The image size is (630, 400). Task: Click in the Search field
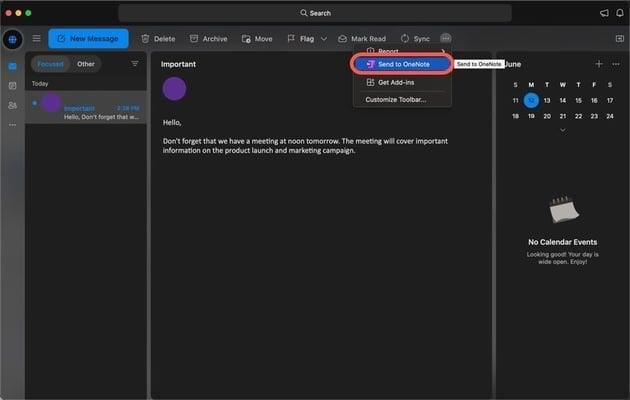(x=315, y=13)
